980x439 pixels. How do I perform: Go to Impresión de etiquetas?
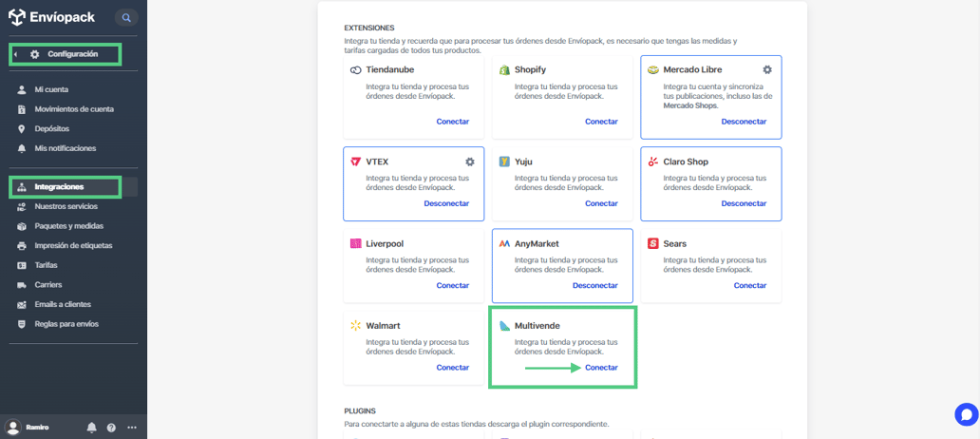click(73, 246)
